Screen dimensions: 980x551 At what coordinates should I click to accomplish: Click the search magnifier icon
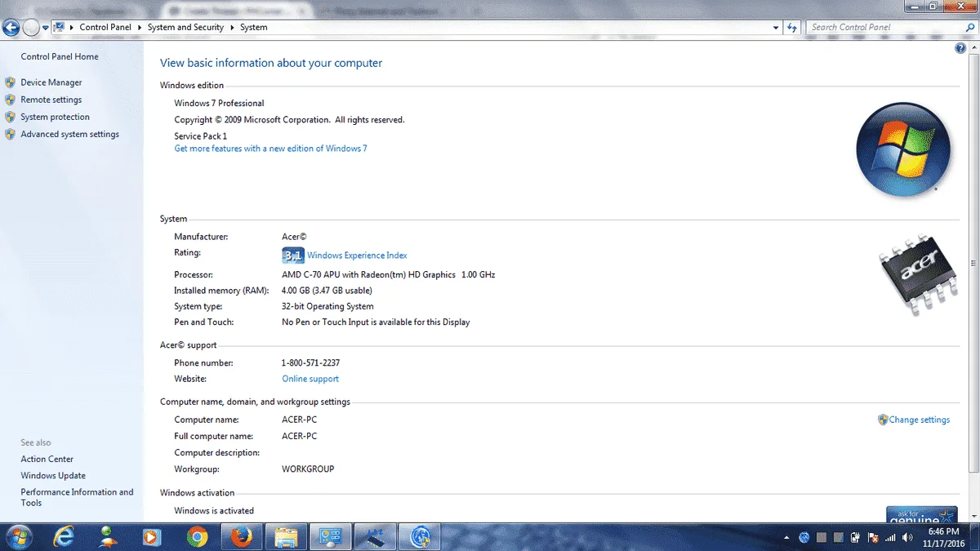click(x=969, y=27)
